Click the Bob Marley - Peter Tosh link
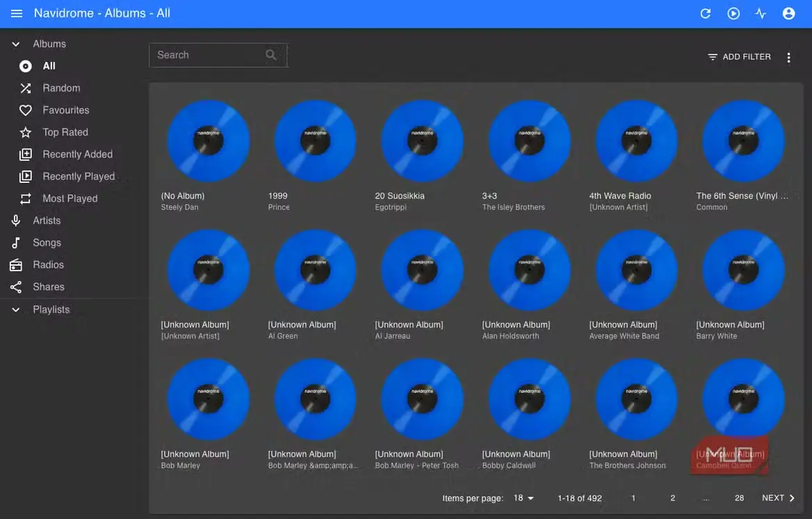The height and width of the screenshot is (519, 812). [416, 465]
